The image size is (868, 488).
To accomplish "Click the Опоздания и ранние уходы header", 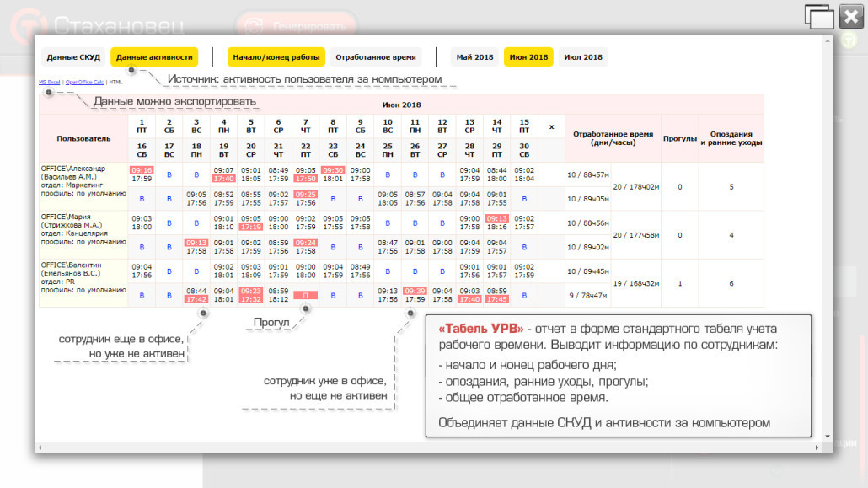I will 731,138.
